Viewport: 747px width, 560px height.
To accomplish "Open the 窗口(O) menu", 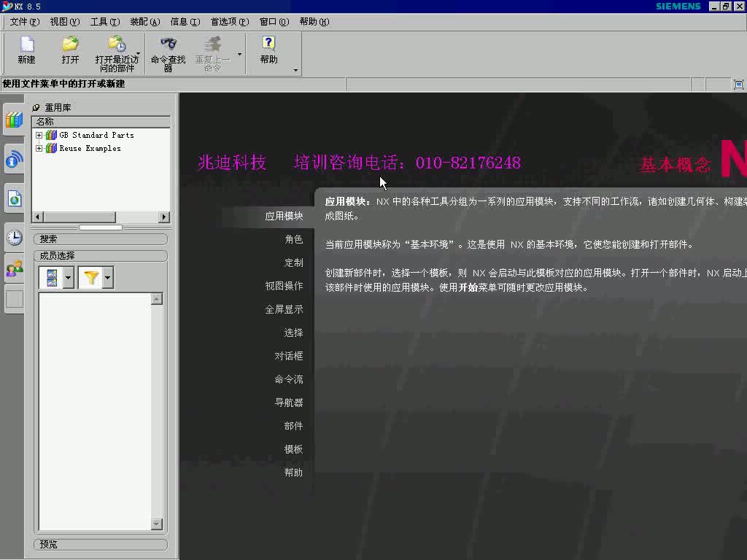I will coord(274,22).
